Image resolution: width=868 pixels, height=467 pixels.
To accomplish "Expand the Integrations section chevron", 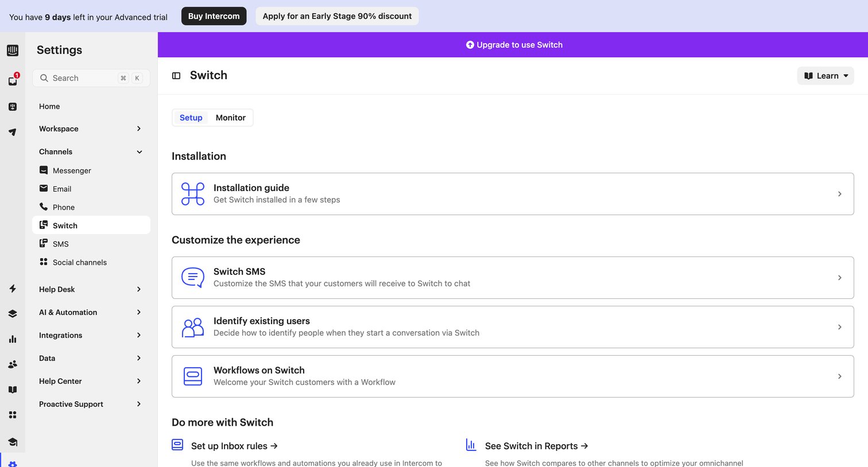I will [x=139, y=335].
